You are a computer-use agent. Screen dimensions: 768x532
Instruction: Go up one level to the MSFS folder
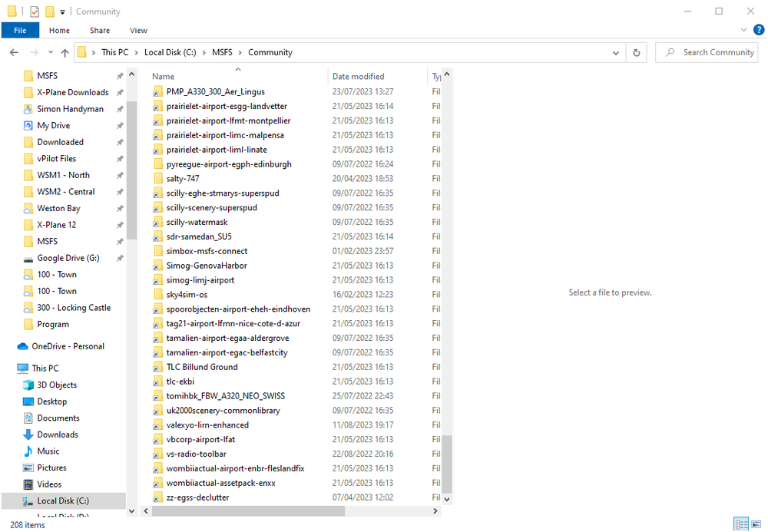(x=65, y=52)
